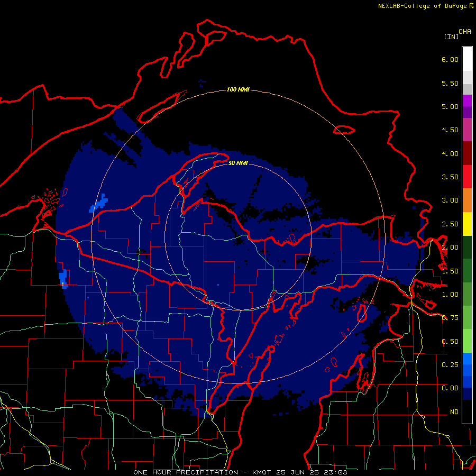
Task: Select the 3.50 legend value
Action: pos(450,177)
